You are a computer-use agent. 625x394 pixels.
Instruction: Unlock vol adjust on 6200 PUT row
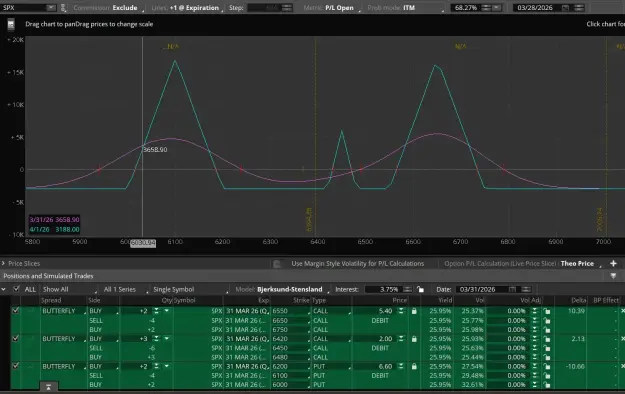pos(547,366)
